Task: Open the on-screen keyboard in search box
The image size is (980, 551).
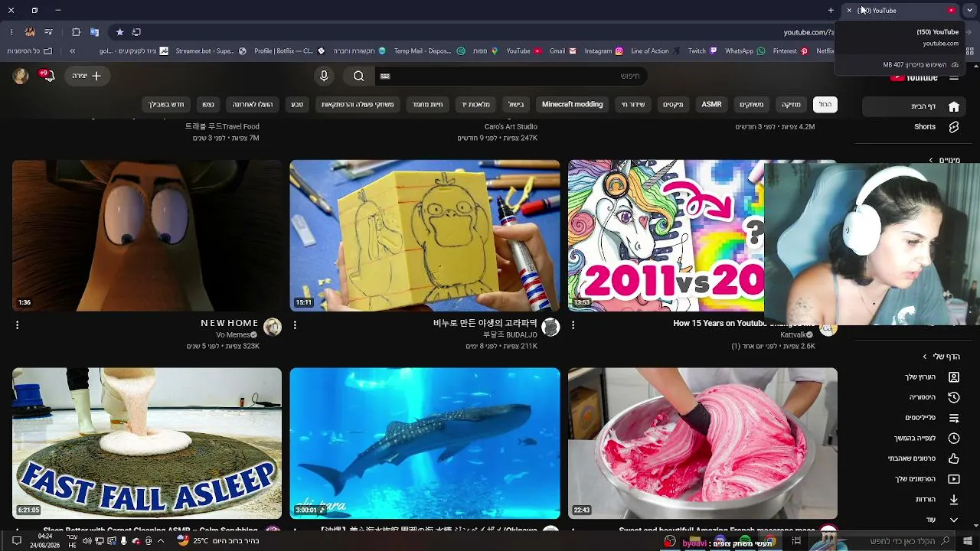Action: pos(385,76)
